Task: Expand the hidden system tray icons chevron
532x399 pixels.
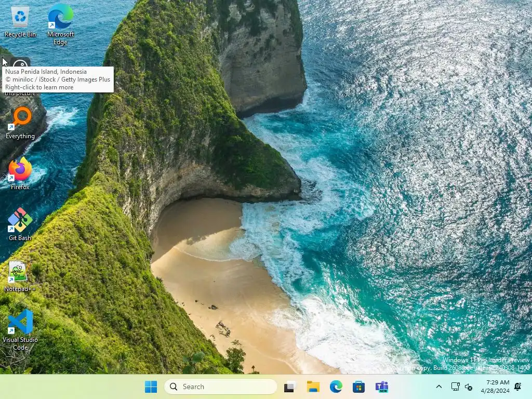Action: (x=438, y=387)
